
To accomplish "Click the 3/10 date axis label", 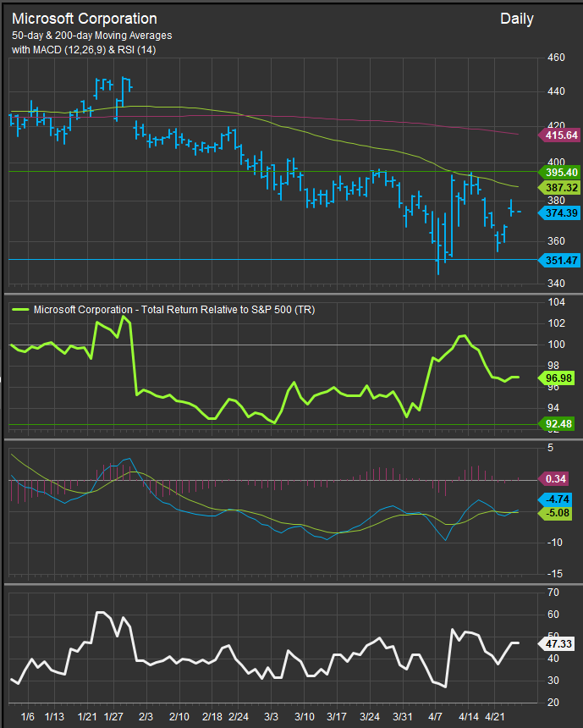I will (x=304, y=716).
